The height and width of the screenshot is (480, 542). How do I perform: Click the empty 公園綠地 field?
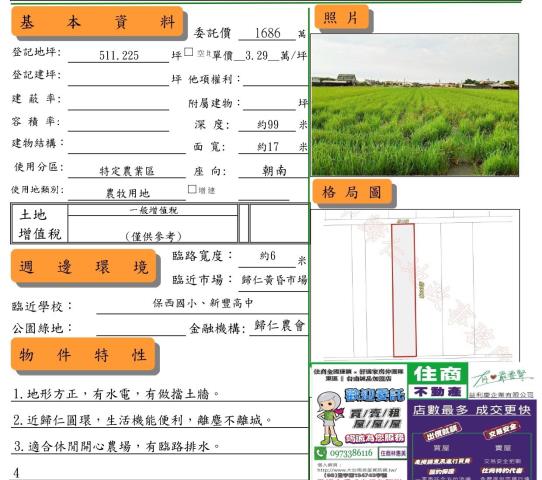141,328
